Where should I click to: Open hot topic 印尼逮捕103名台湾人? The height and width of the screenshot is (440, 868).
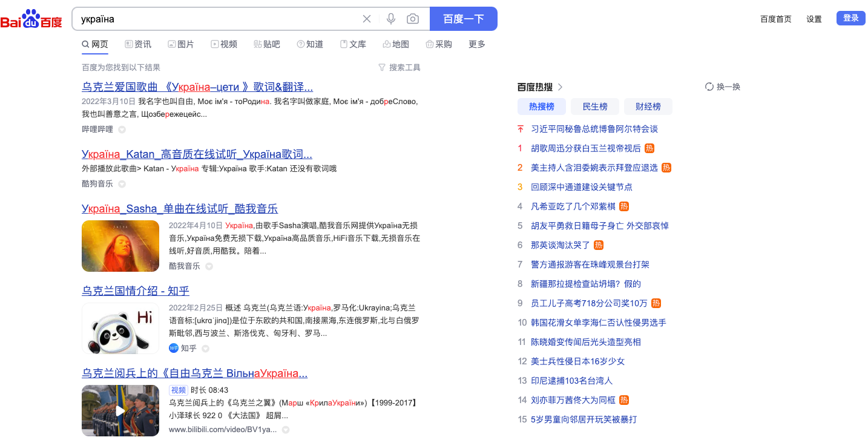[571, 381]
